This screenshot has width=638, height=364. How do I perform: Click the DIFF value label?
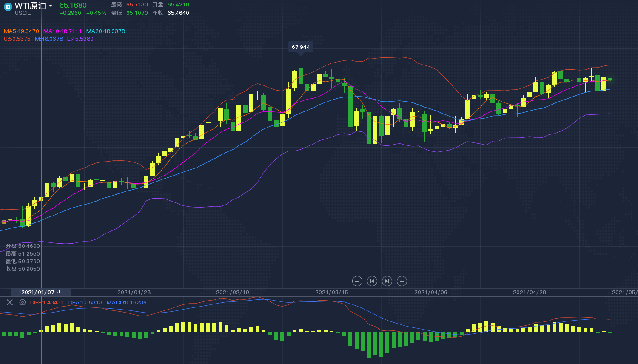[x=47, y=303]
